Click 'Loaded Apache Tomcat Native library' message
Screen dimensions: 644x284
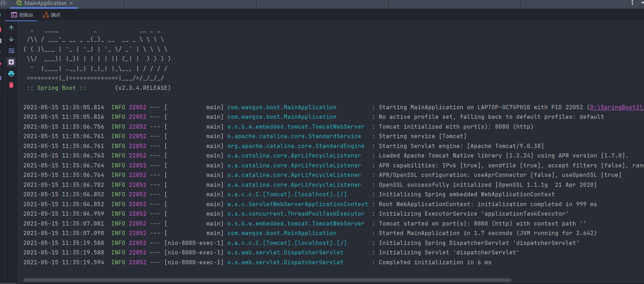pyautogui.click(x=504, y=155)
